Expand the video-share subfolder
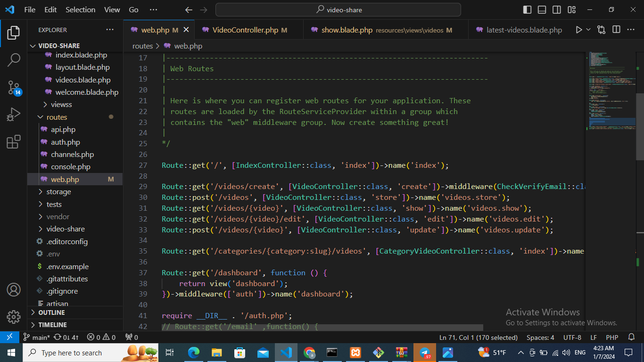This screenshot has width=644, height=362. tap(75, 229)
